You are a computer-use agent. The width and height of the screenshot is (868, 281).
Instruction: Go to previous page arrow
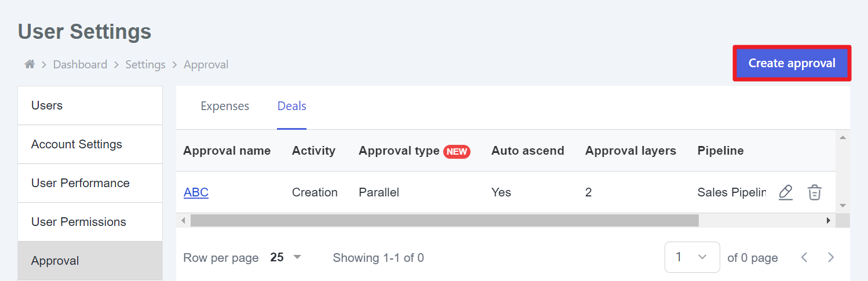click(804, 257)
